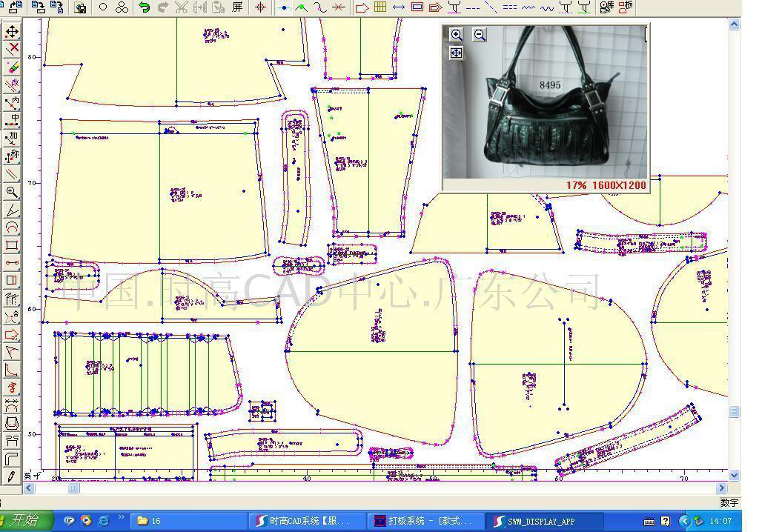This screenshot has height=532, width=759.
Task: Expand hidden system tray icons arrow
Action: coord(684,521)
